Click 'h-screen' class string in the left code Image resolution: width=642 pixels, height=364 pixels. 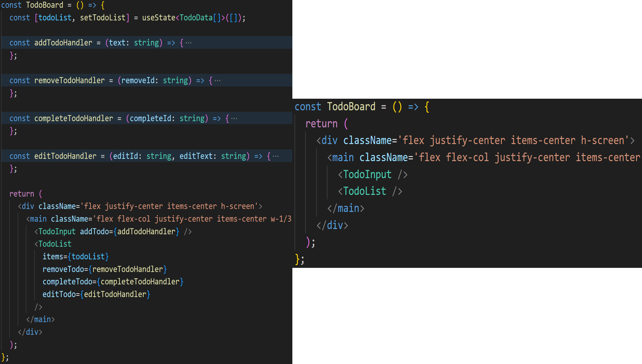click(x=237, y=206)
